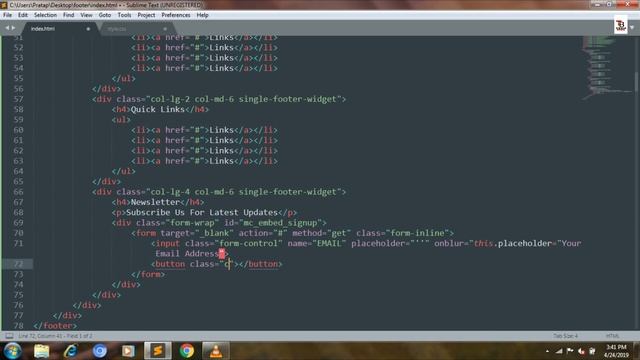The height and width of the screenshot is (360, 640).
Task: Click the closing form tag on line 73
Action: [148, 274]
